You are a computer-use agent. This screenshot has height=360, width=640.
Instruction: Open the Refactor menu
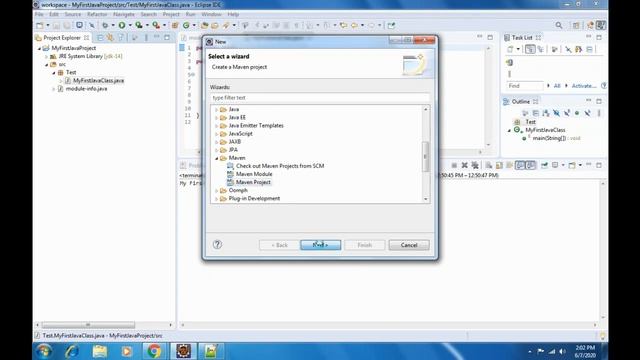[97, 14]
